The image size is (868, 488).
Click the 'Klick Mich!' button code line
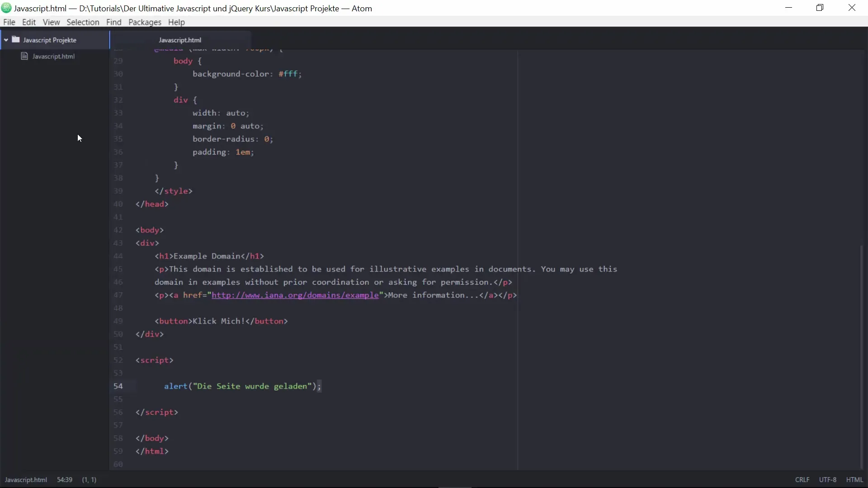pyautogui.click(x=221, y=321)
